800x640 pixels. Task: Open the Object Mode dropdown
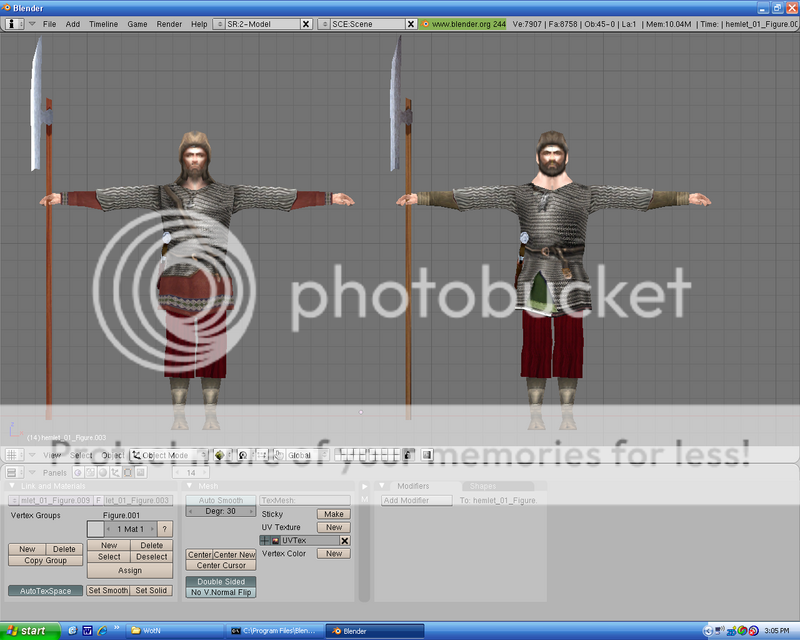(x=169, y=455)
